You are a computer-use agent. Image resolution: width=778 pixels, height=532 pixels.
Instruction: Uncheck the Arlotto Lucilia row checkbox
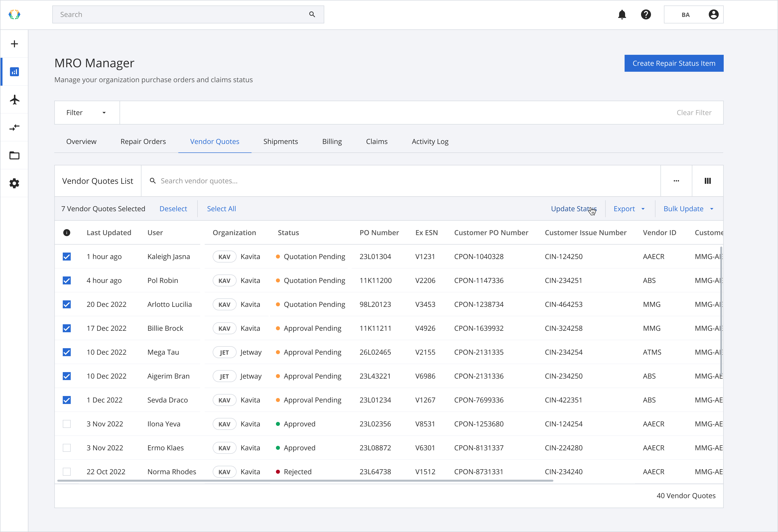tap(67, 304)
